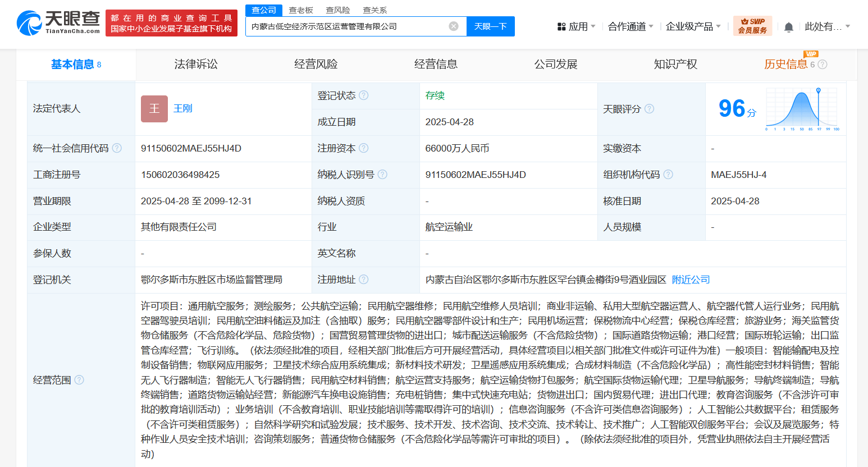868x467 pixels.
Task: Click the 天眼一下 search button
Action: (x=491, y=26)
